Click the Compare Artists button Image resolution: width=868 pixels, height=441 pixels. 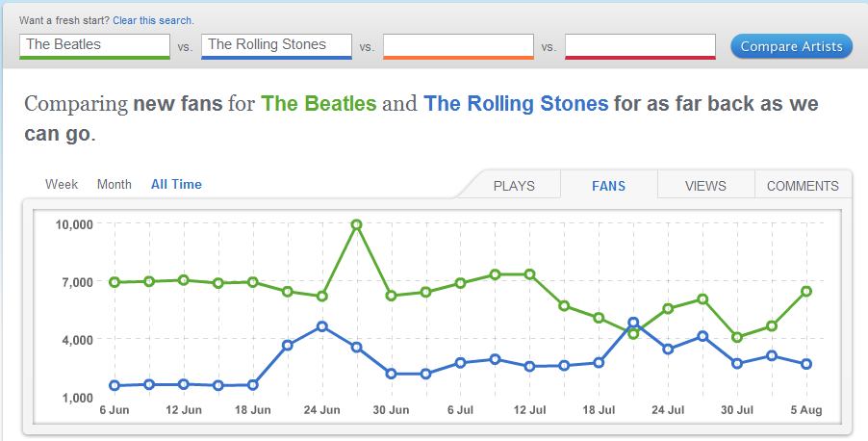791,45
